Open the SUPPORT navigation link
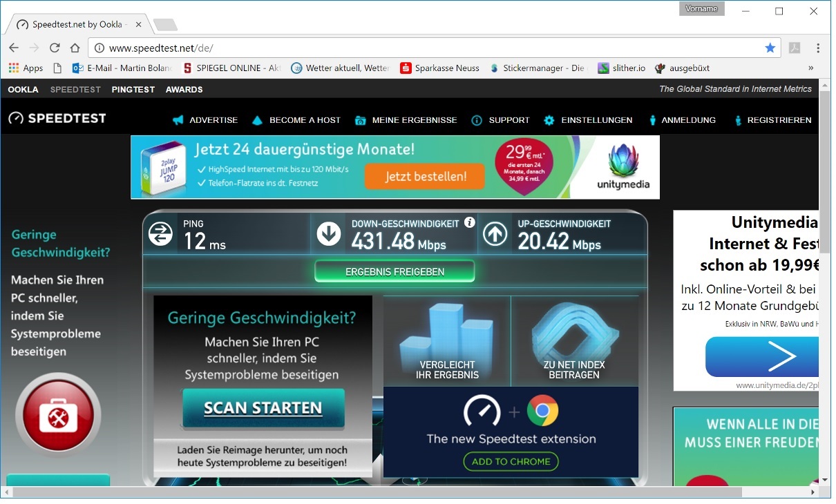Screen dimensions: 836x504 [509, 120]
